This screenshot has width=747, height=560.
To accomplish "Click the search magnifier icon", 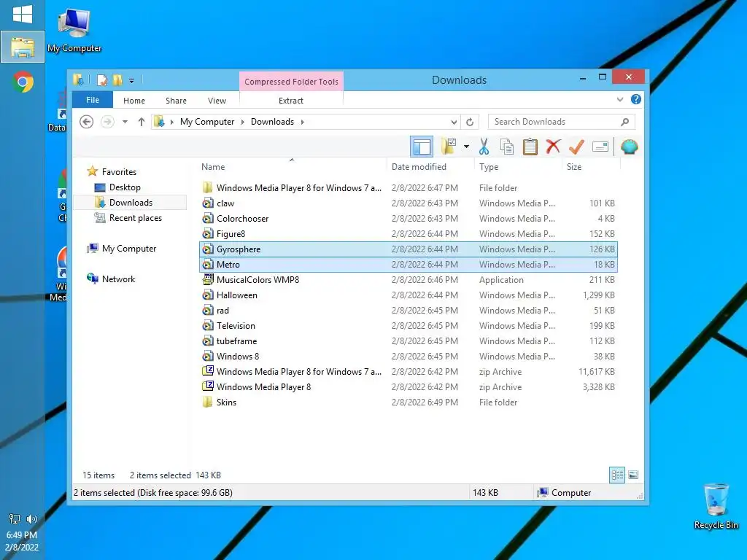I will click(624, 122).
